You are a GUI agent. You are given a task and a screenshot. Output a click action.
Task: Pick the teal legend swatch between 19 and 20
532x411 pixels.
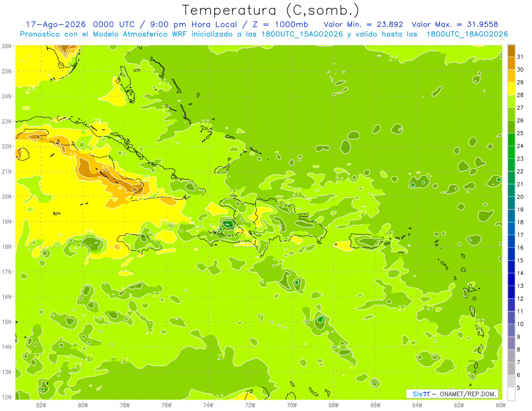point(511,203)
